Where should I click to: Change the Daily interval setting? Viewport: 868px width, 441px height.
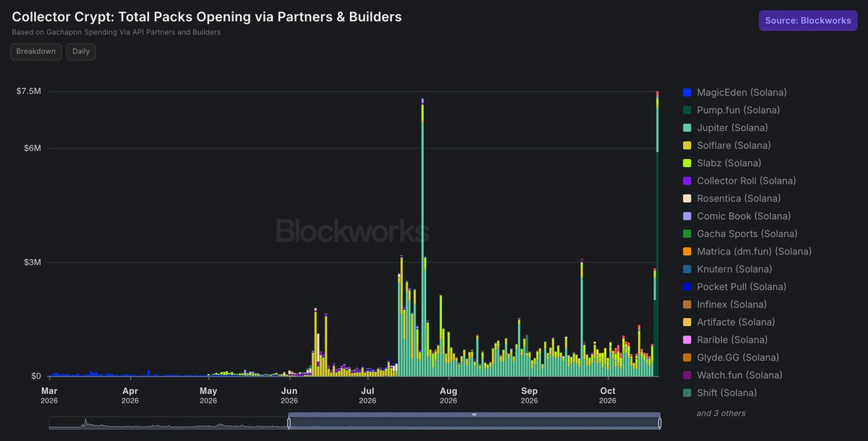[x=81, y=51]
